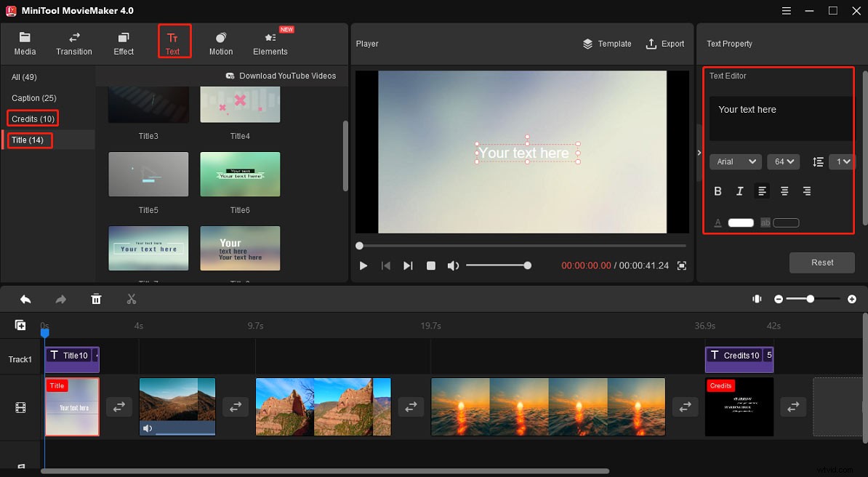Select the Motion panel icon
The width and height of the screenshot is (868, 477).
click(220, 41)
